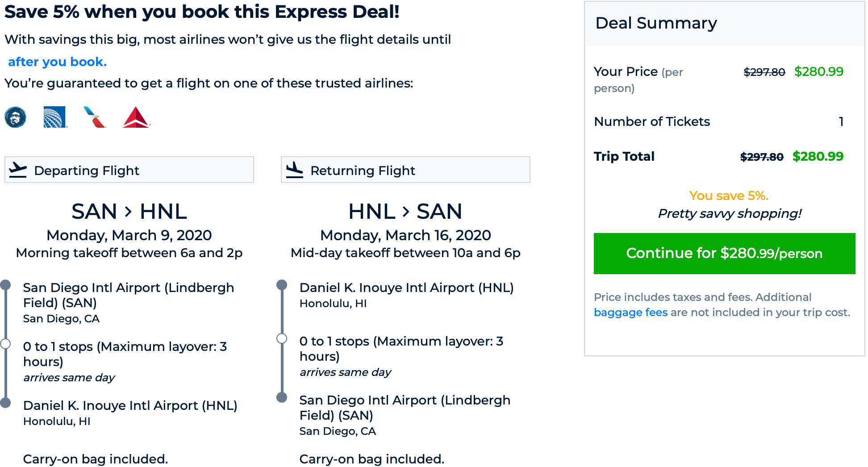Click the San Diego origin timeline dot
The width and height of the screenshot is (868, 467).
5,285
